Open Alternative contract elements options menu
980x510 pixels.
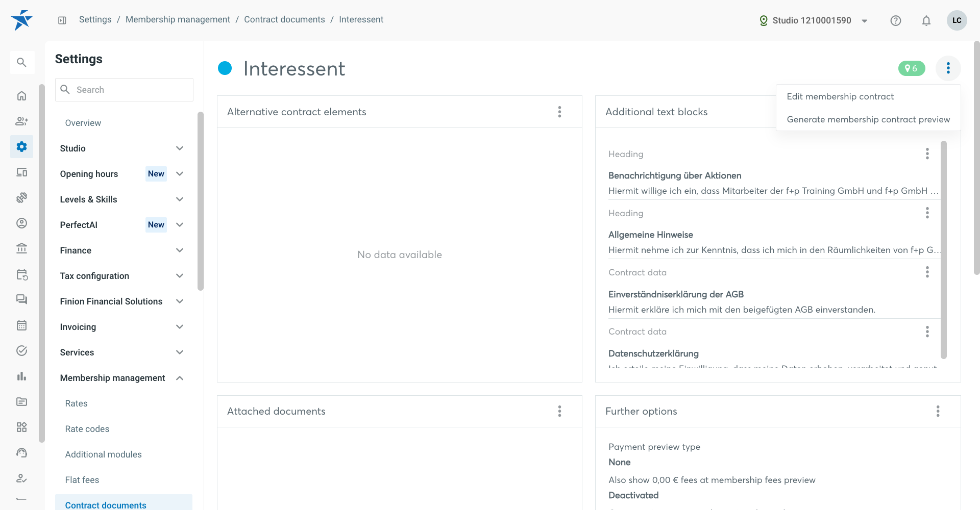560,112
